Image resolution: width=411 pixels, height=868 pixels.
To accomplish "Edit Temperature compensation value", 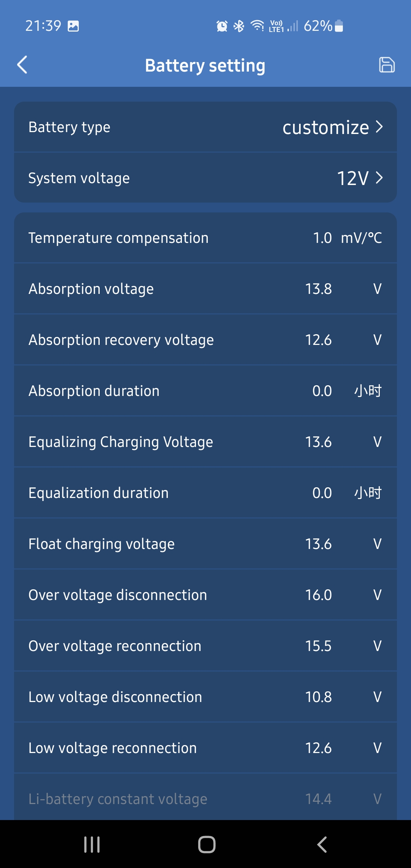I will click(x=322, y=238).
